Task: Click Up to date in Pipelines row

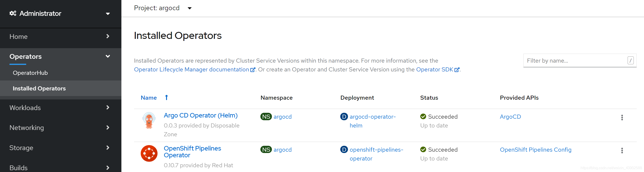Action: 434,158
